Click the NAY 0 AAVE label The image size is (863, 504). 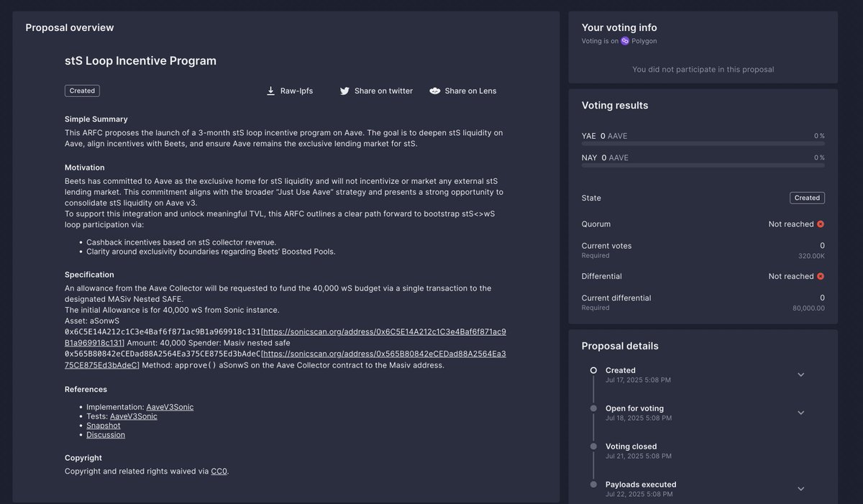605,157
